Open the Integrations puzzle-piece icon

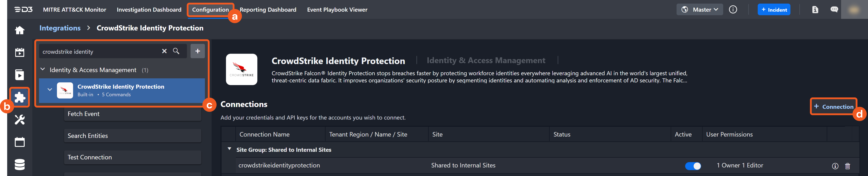click(x=20, y=97)
